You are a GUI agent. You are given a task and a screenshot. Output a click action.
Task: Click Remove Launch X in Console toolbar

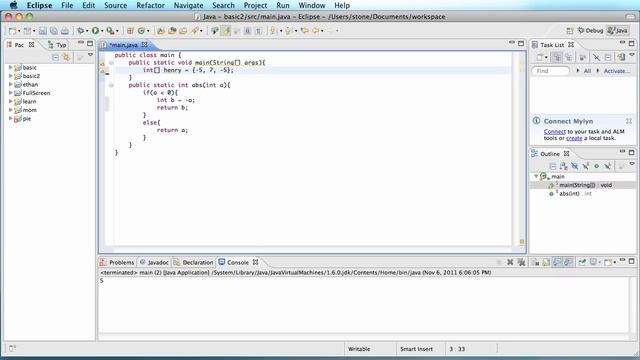(x=510, y=262)
